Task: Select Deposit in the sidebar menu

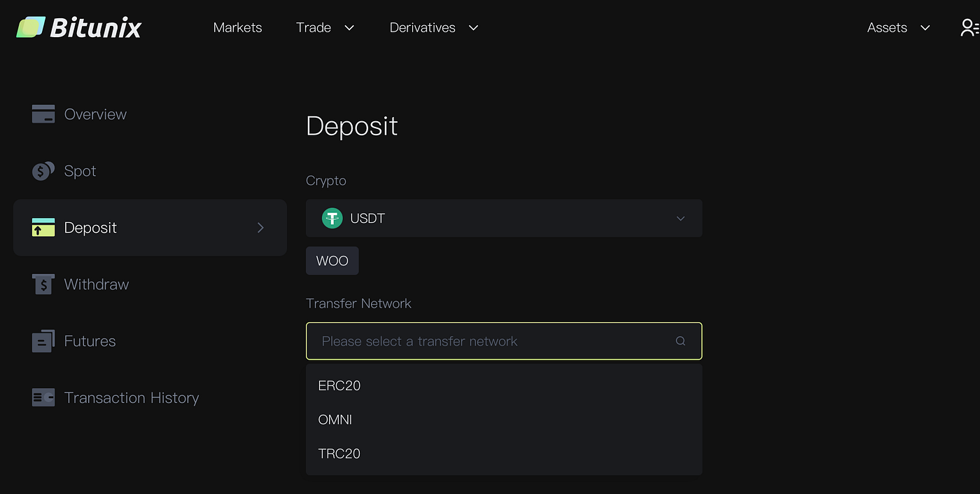Action: tap(90, 227)
